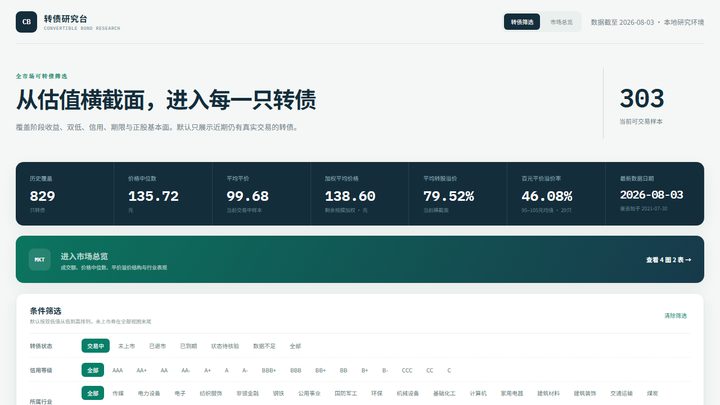Click the 清除筛选 link
Screen dimensions: 720x405
[675, 316]
